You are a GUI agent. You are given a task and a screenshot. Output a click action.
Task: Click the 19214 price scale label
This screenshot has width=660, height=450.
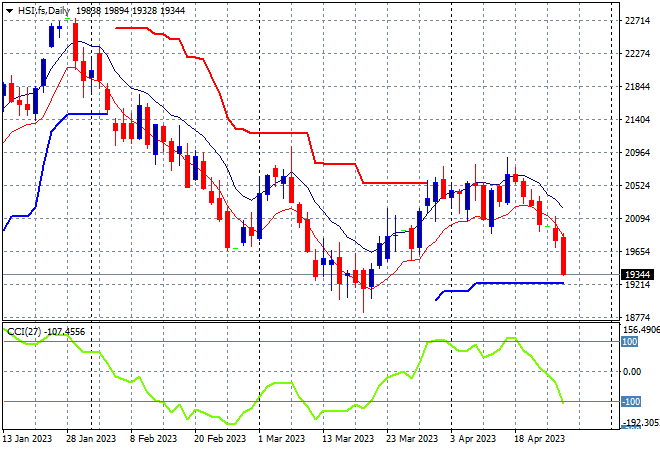(637, 285)
